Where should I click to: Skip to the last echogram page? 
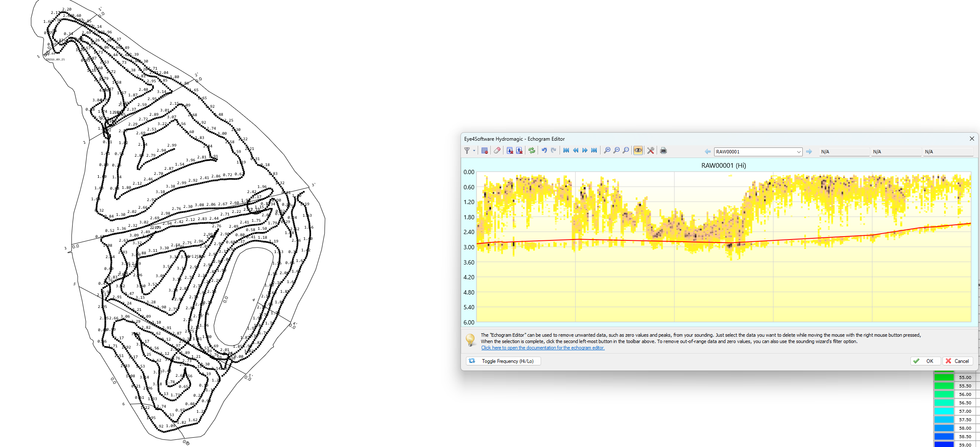pos(594,151)
